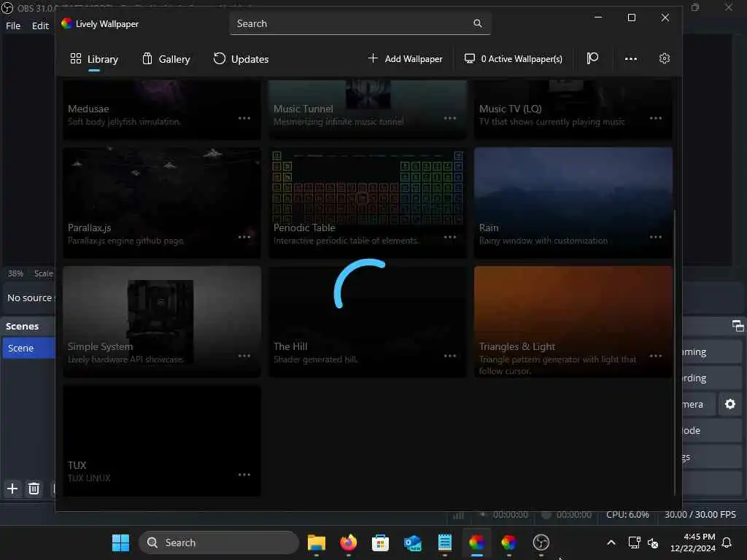This screenshot has width=747, height=560.
Task: Click the Music TV (LQ) wallpaper title
Action: (x=510, y=109)
